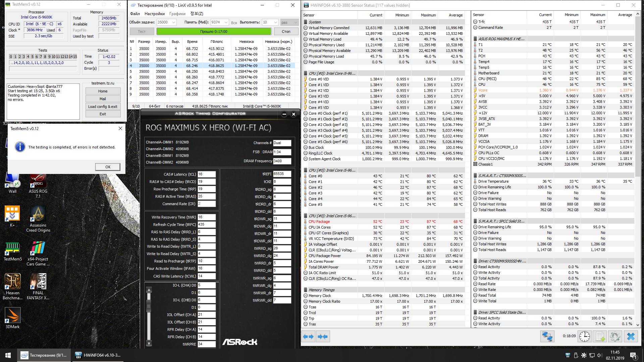The height and width of the screenshot is (362, 644).
Task: Click the blue X close sensors icon
Action: pos(631,336)
